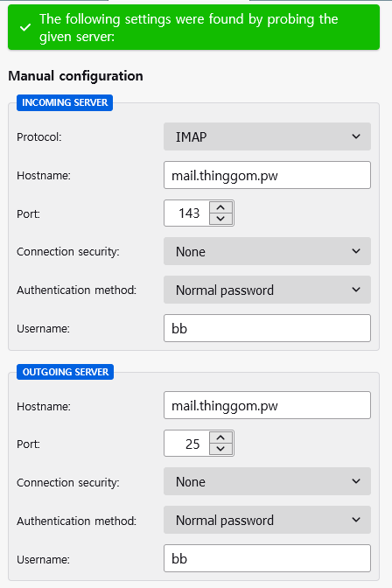
Task: Decrease outgoing port 25 with down arrow
Action: [x=220, y=449]
